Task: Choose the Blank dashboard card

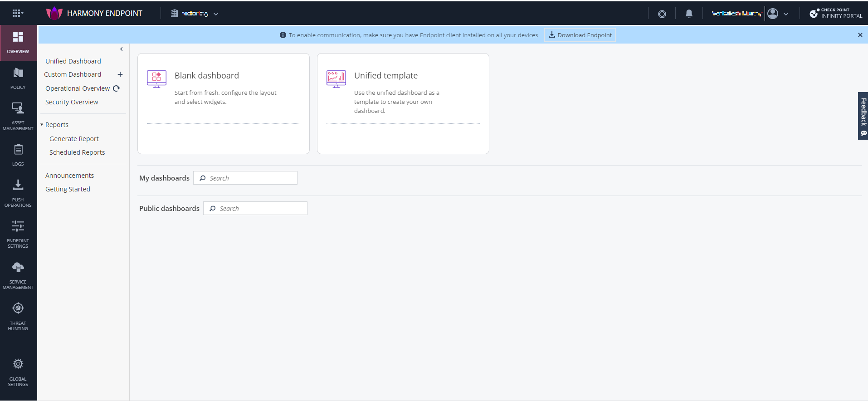Action: pyautogui.click(x=224, y=103)
